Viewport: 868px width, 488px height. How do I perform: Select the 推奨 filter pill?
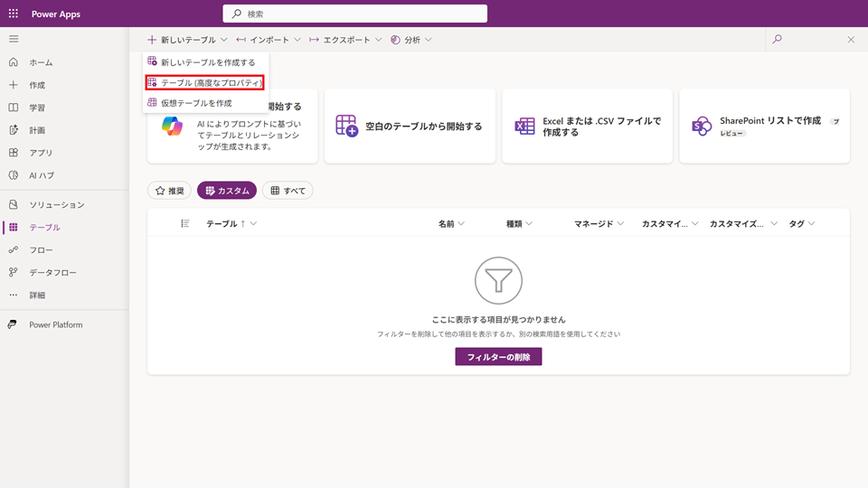click(x=169, y=191)
